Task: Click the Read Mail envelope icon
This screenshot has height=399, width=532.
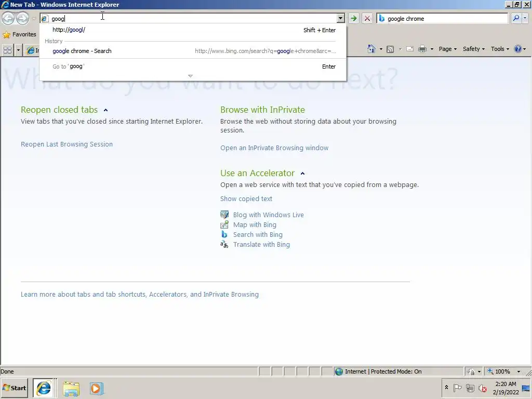Action: 410,49
